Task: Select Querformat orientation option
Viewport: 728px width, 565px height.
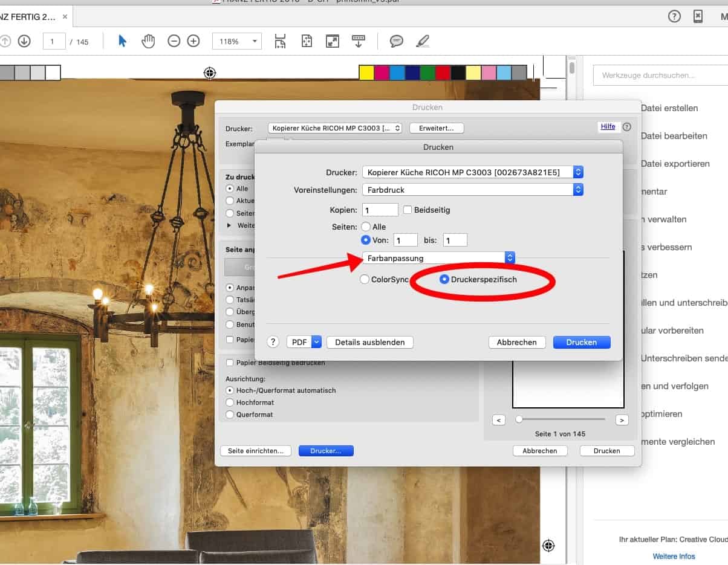Action: click(230, 415)
